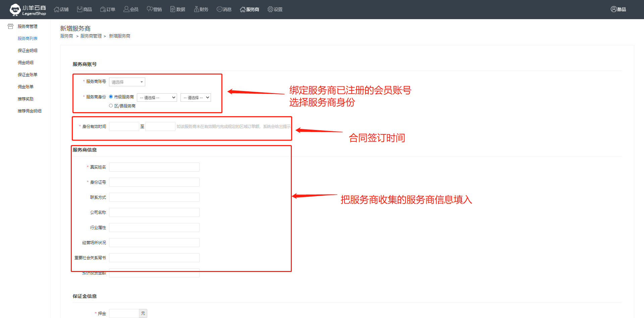Open the 数据 data icon
Screen dimensions: 644x318
[x=173, y=9]
